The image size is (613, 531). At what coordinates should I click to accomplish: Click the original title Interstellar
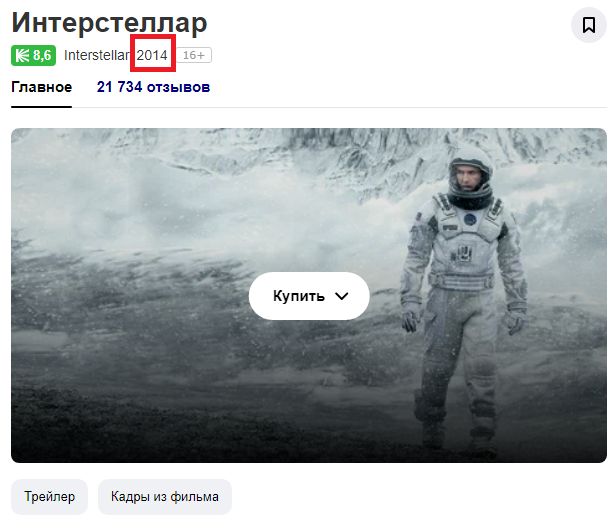coord(97,55)
